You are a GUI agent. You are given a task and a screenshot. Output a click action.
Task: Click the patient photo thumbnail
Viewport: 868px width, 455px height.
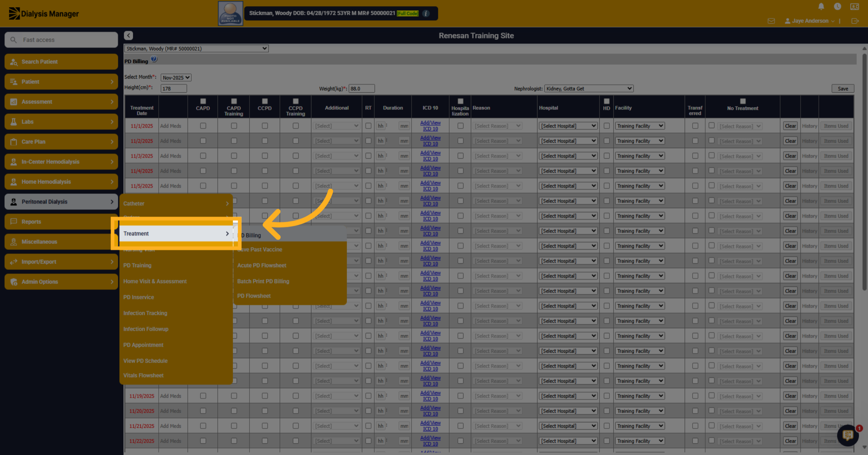230,13
